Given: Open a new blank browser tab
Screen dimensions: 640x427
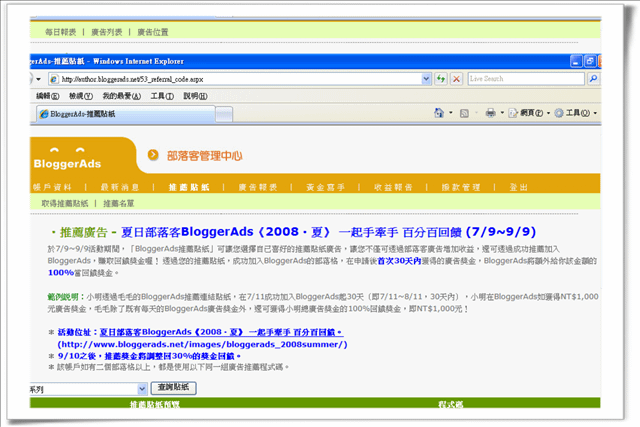Looking at the screenshot, I should (224, 114).
